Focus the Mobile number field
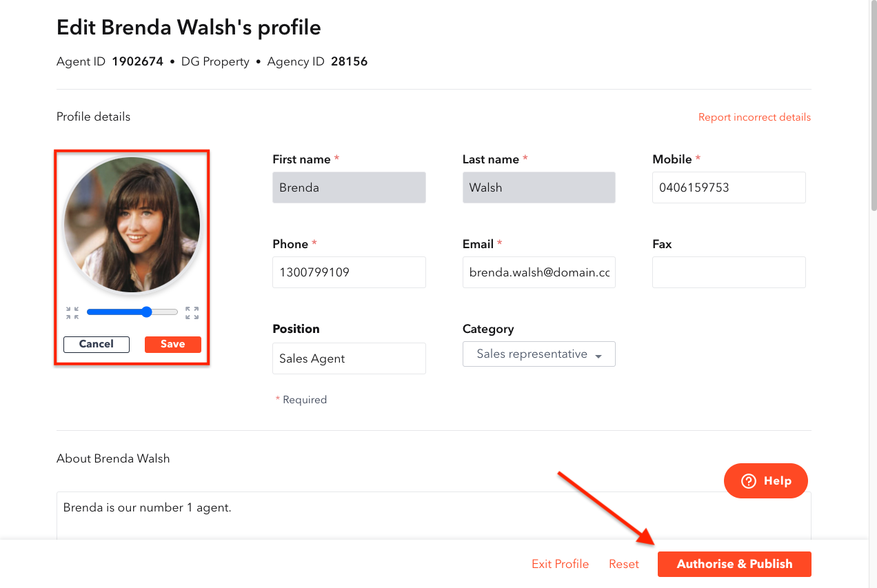 coord(729,187)
